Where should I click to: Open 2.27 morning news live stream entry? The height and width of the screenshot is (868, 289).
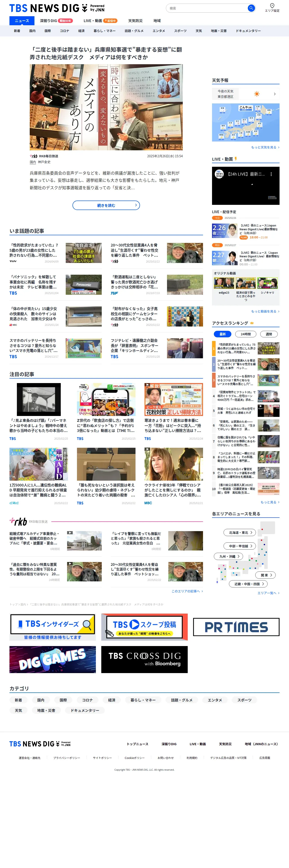(x=246, y=258)
